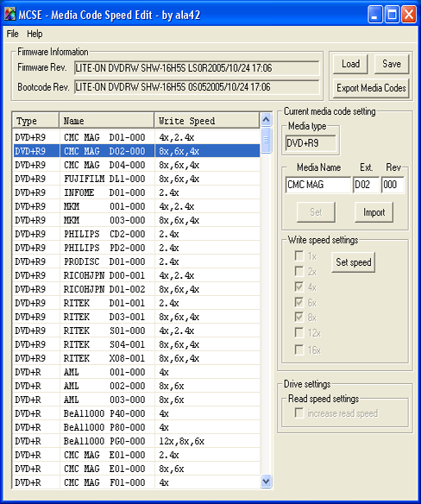This screenshot has height=504, width=421.
Task: Maximize the MCSE window
Action: point(392,15)
